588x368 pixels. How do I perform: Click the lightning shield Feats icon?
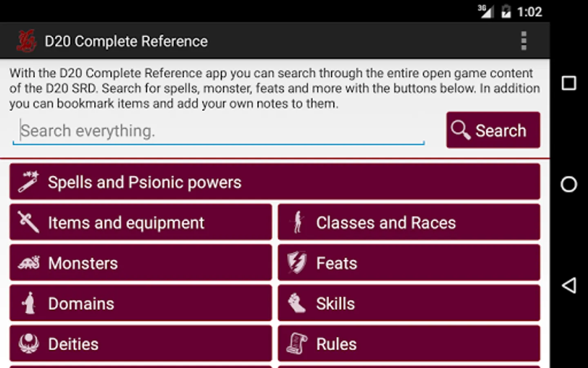297,263
